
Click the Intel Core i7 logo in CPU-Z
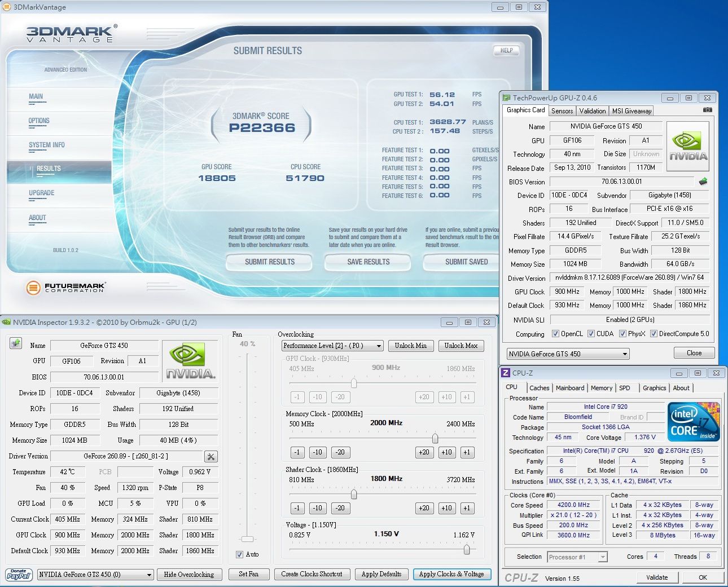click(694, 422)
